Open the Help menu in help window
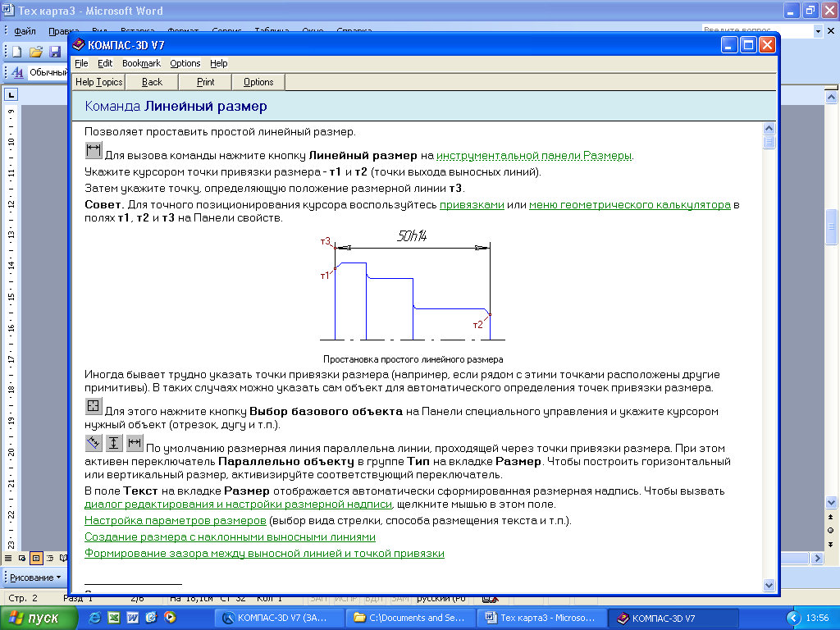 [x=218, y=63]
